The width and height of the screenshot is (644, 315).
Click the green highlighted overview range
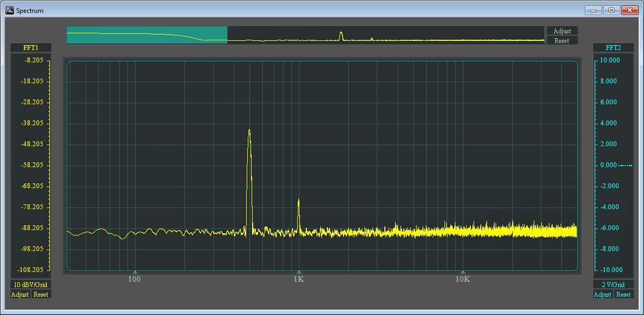(147, 35)
